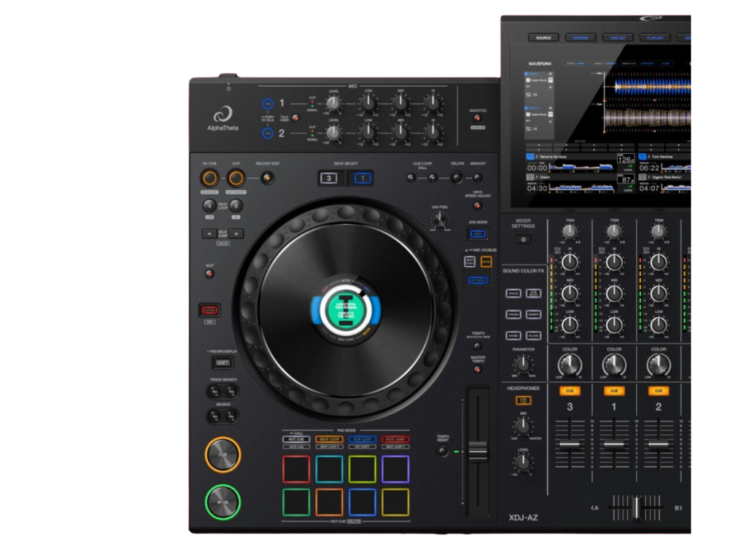
Task: Enable the Filter sound color FX
Action: coord(533,335)
